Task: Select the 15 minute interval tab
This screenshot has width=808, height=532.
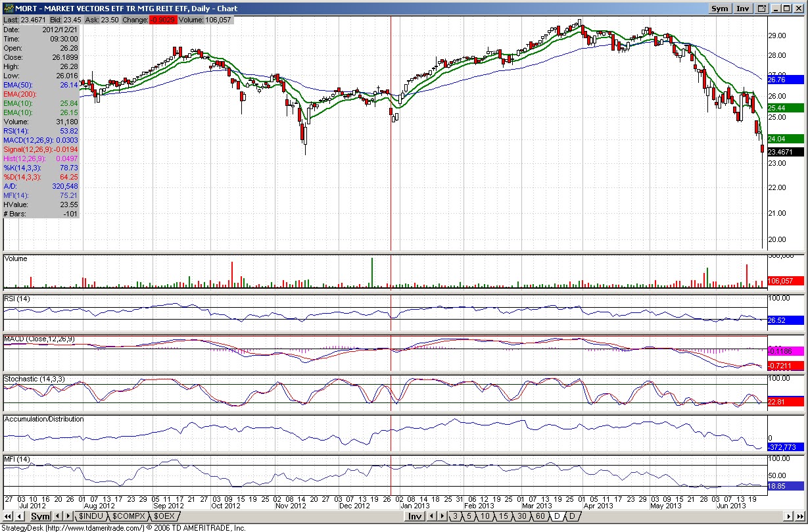Action: [x=503, y=517]
